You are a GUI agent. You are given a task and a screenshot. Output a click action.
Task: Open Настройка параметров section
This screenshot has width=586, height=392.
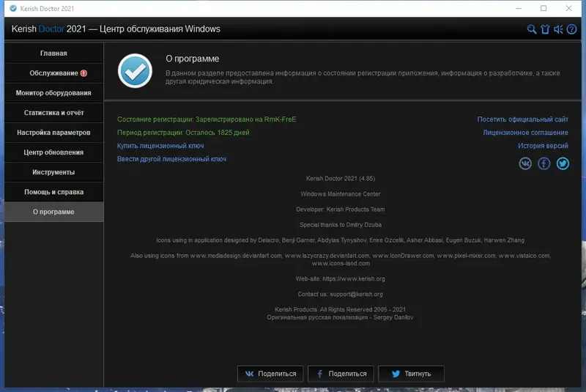53,133
